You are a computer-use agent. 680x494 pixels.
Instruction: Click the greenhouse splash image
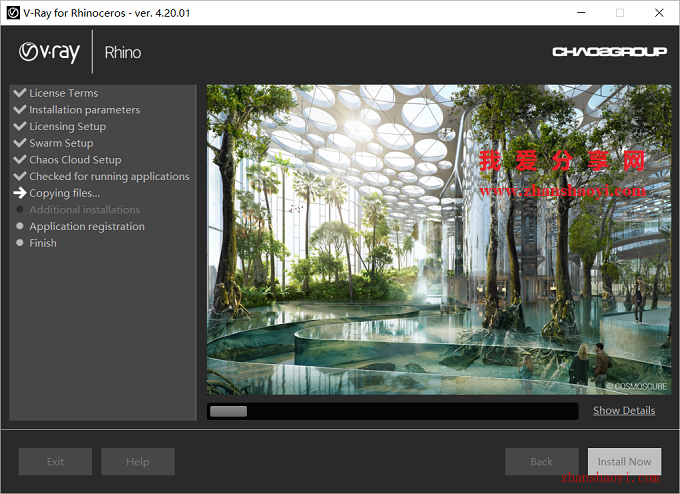pyautogui.click(x=439, y=239)
